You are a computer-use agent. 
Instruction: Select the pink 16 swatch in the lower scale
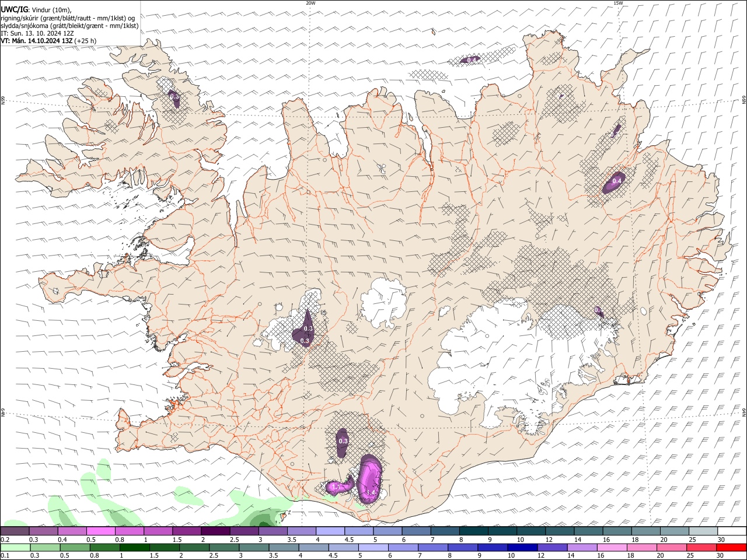(x=612, y=548)
